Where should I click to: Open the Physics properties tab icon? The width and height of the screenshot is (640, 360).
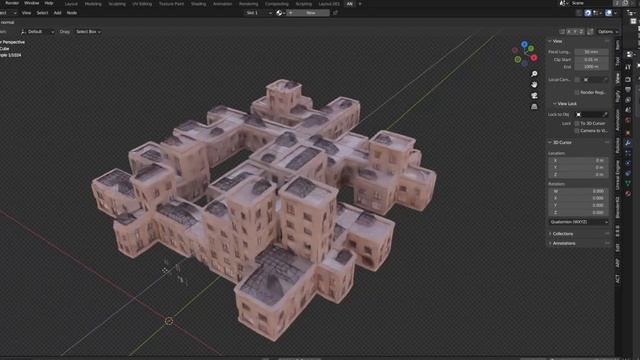click(x=628, y=163)
